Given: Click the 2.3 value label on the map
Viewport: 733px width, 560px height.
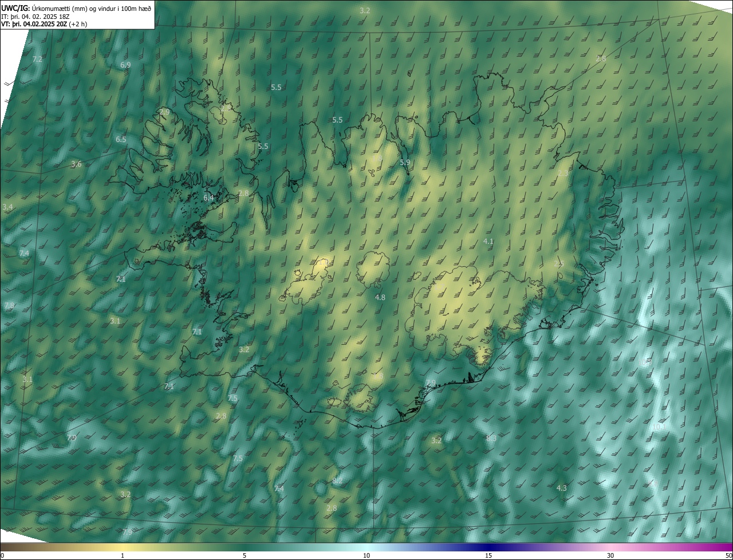Looking at the screenshot, I should (x=563, y=173).
